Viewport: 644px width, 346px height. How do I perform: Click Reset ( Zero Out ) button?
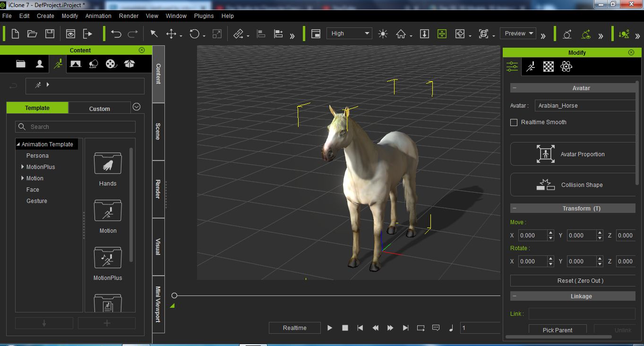pyautogui.click(x=573, y=281)
